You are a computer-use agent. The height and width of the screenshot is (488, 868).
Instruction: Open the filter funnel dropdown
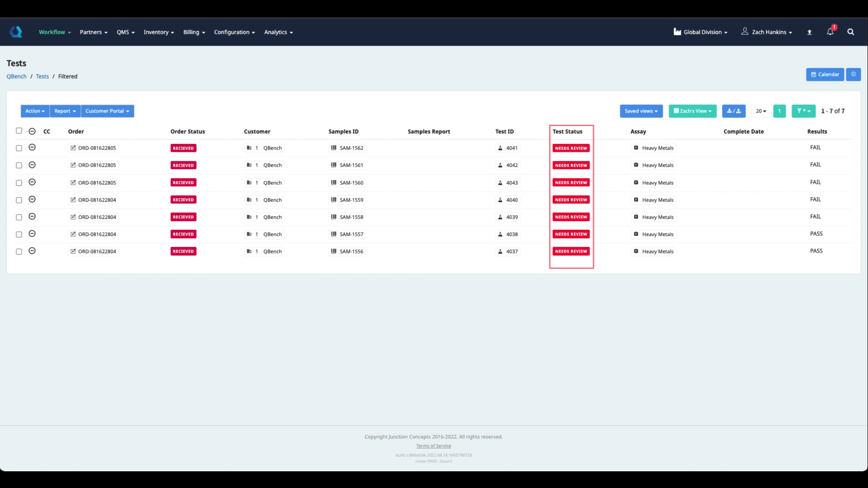(803, 111)
